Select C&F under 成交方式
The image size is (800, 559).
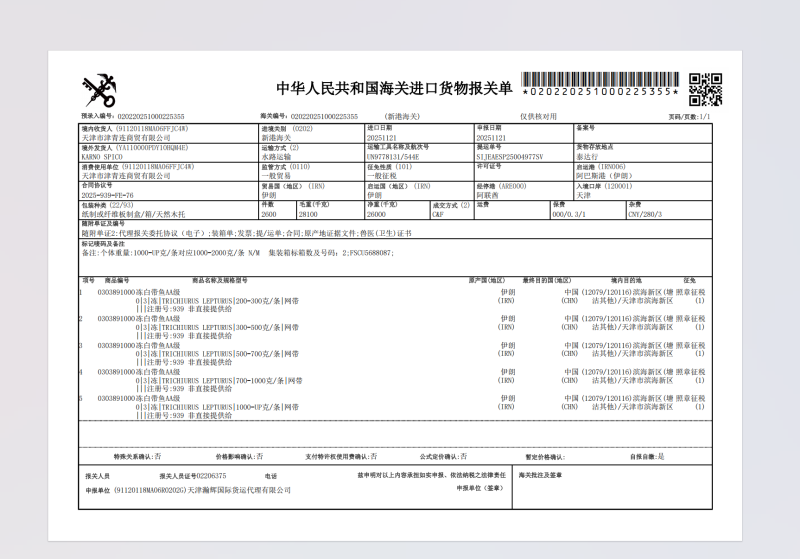438,215
